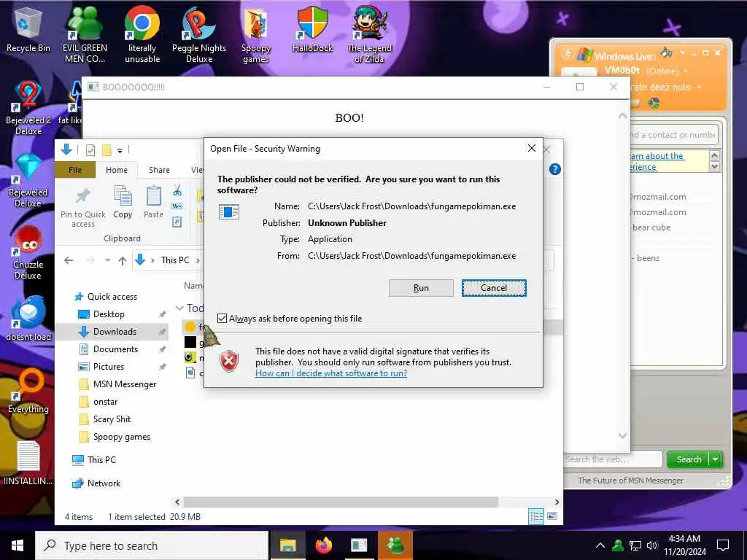
Task: Launch Bejeweled Deluxe diamond shortcut
Action: coord(28,180)
